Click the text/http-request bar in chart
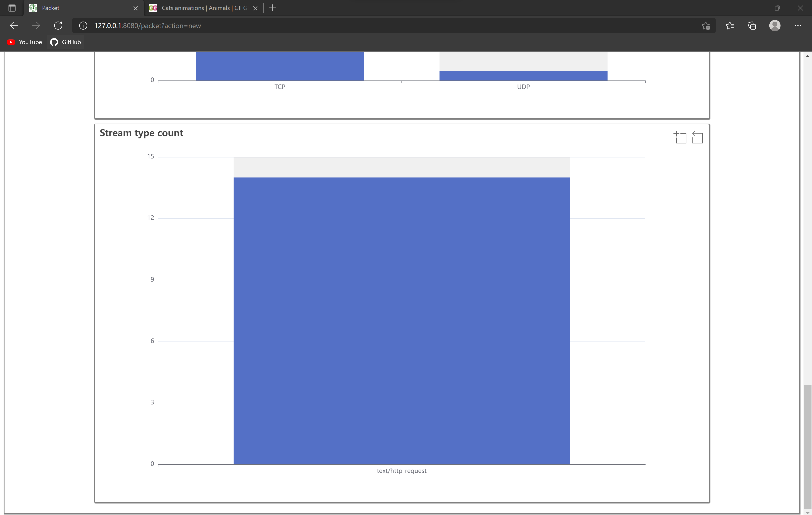Screen dimensions: 812x515 coord(401,320)
